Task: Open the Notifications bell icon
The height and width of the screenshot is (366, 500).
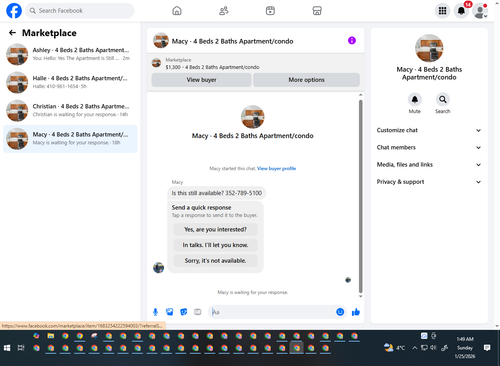Action: click(461, 11)
